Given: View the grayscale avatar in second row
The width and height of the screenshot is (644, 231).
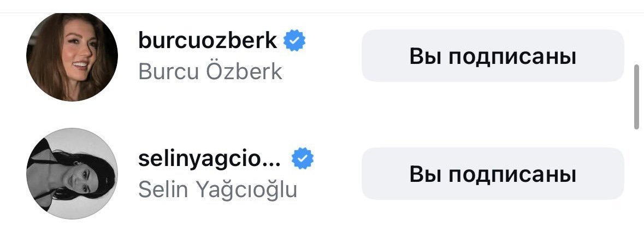Looking at the screenshot, I should tap(72, 174).
